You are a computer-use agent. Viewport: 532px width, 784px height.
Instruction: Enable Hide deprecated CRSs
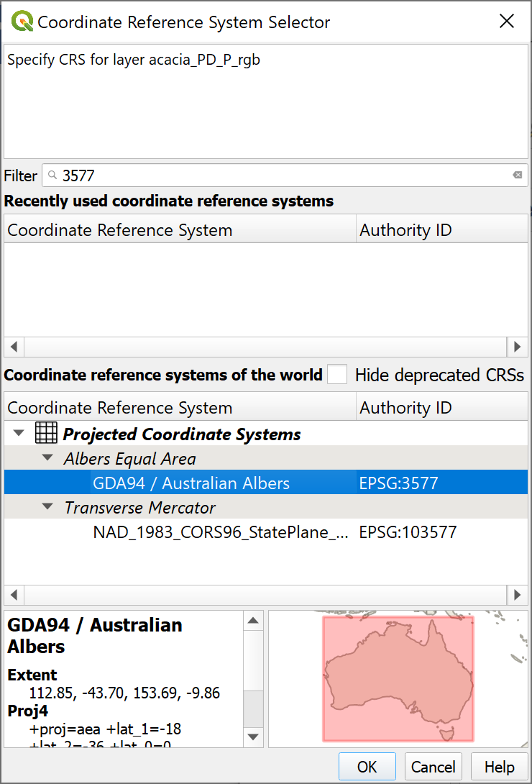click(337, 374)
